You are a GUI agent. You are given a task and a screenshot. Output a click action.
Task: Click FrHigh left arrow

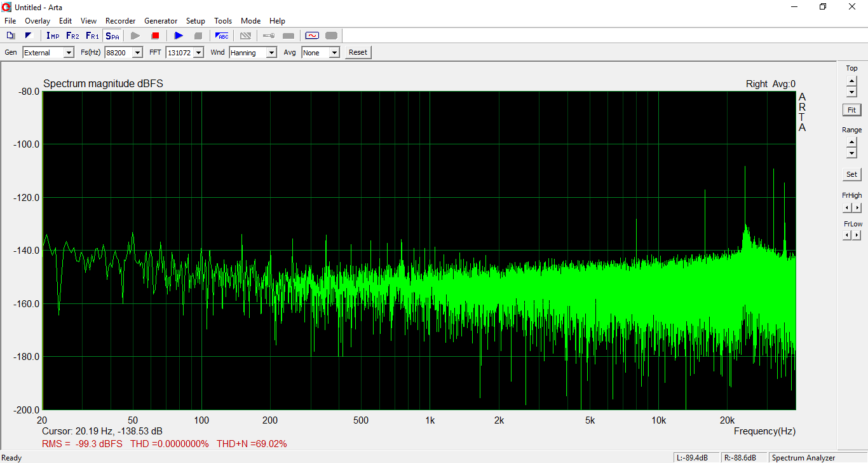847,208
